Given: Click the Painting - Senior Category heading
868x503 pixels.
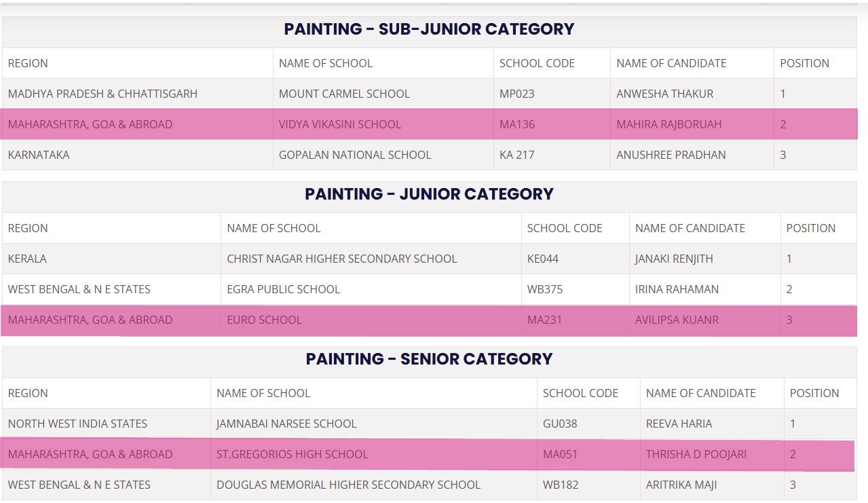Looking at the screenshot, I should point(429,359).
